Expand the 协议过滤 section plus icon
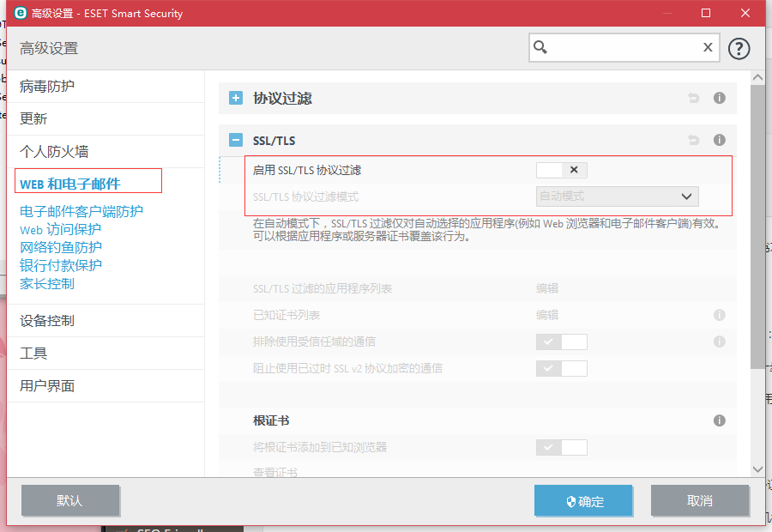The height and width of the screenshot is (532, 772). click(236, 98)
